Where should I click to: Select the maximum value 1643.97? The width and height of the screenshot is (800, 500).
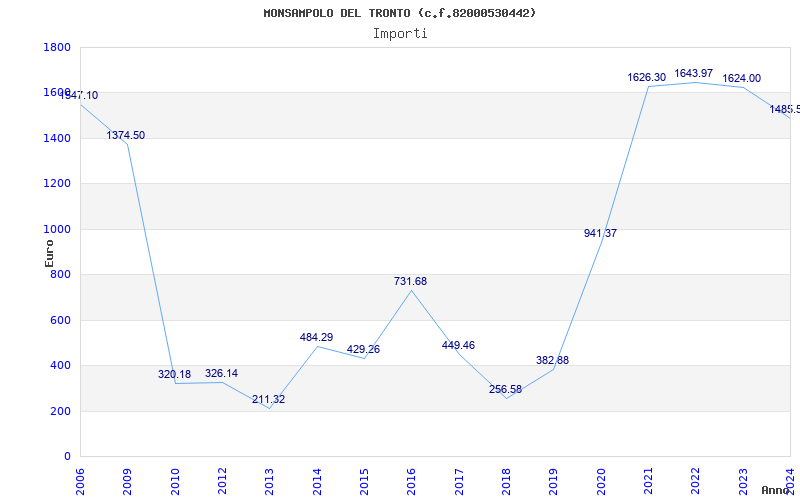[x=694, y=73]
